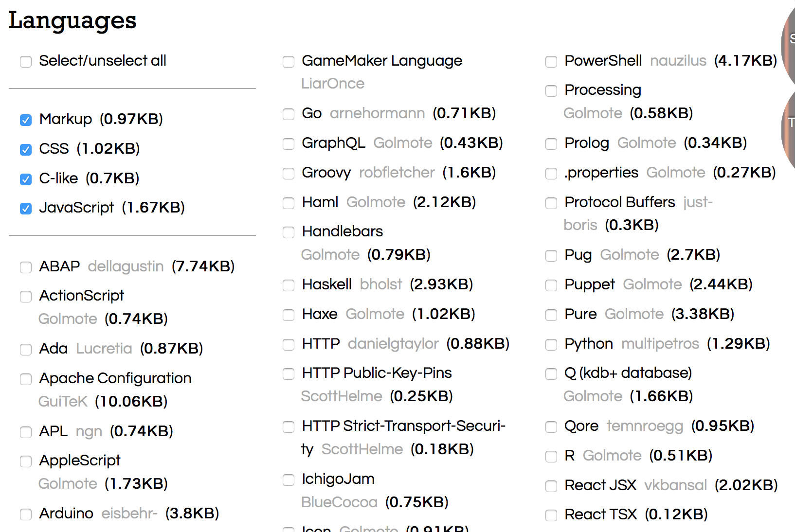Screen dimensions: 795x532
Task: Select the Groovy language label
Action: (x=326, y=173)
